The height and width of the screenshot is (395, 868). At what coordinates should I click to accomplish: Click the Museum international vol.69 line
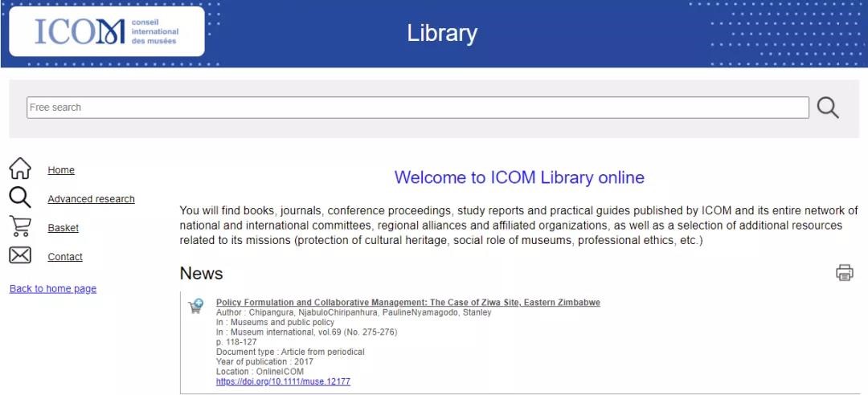click(x=307, y=332)
